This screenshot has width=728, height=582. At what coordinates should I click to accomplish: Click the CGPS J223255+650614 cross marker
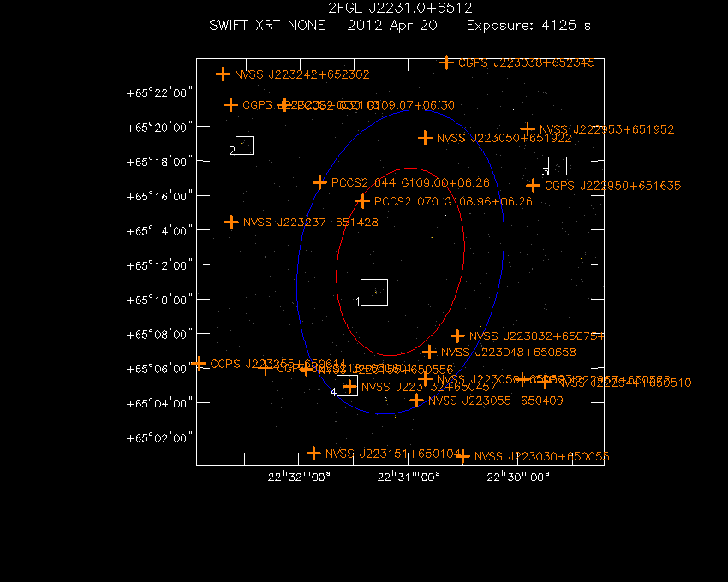click(x=199, y=364)
